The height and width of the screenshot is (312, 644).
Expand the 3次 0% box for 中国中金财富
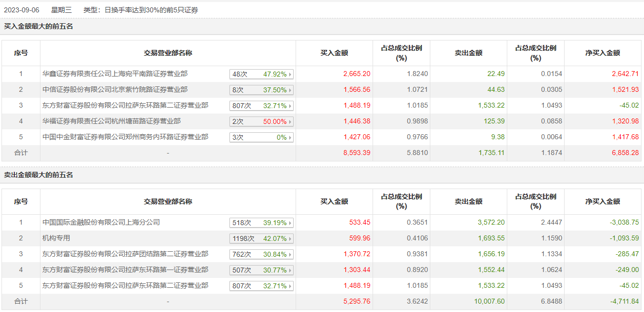click(x=262, y=137)
